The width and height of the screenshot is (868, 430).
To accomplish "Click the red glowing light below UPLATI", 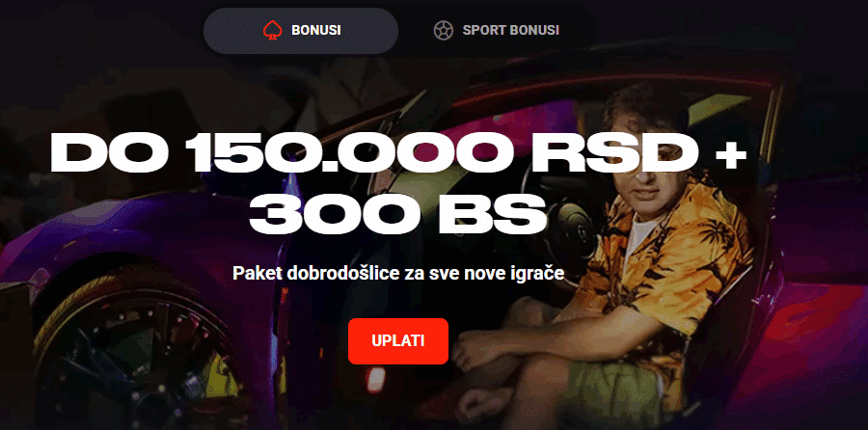I will [376, 380].
